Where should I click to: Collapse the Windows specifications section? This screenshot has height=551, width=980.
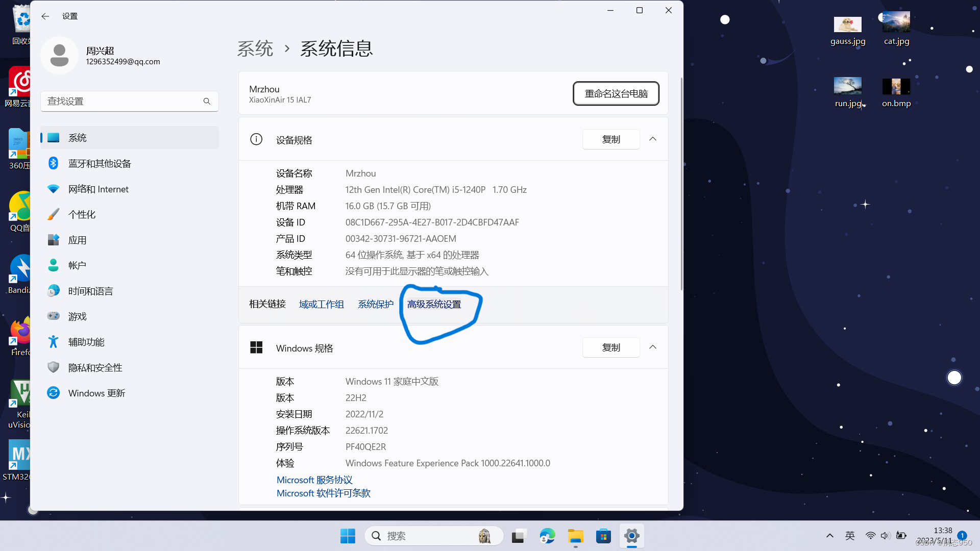click(652, 347)
